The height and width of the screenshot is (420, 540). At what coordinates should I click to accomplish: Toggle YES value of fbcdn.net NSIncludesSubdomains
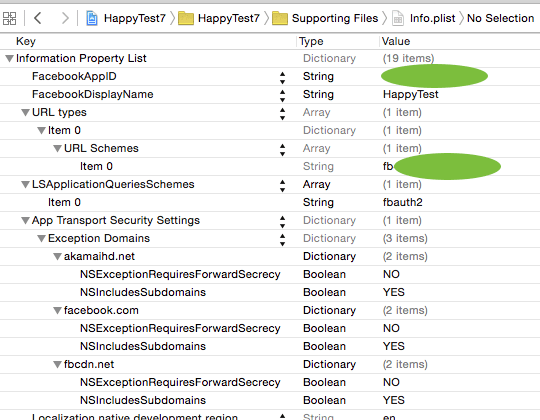point(394,400)
